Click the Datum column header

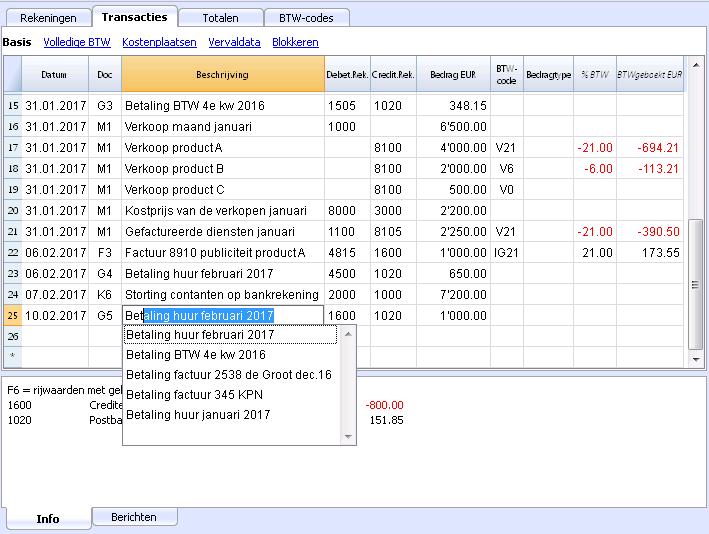click(x=54, y=75)
